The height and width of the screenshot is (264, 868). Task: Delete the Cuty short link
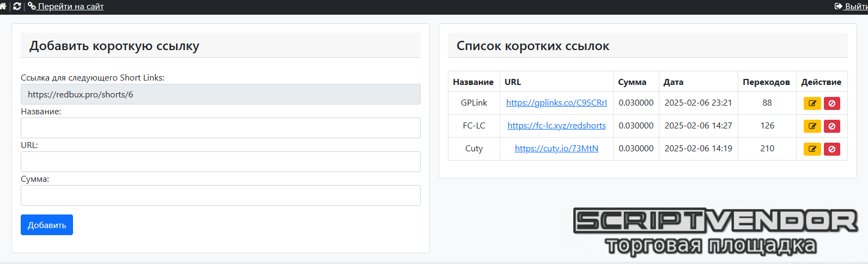point(831,149)
